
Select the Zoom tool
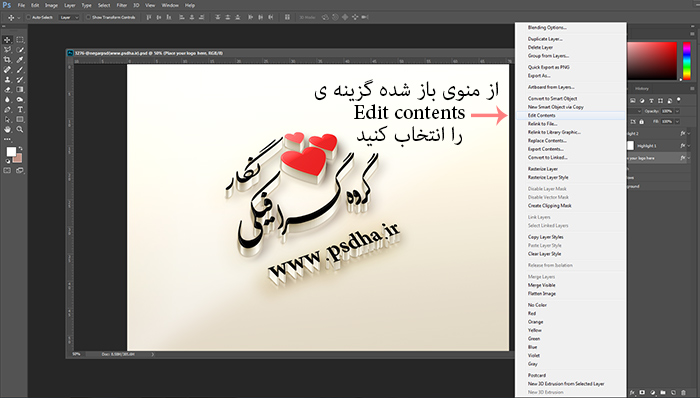point(20,129)
